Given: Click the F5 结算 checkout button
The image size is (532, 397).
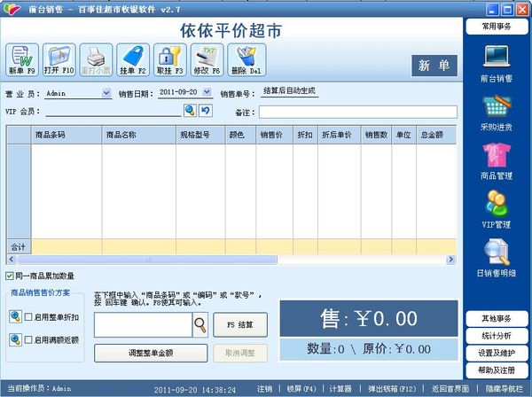Looking at the screenshot, I should [240, 325].
